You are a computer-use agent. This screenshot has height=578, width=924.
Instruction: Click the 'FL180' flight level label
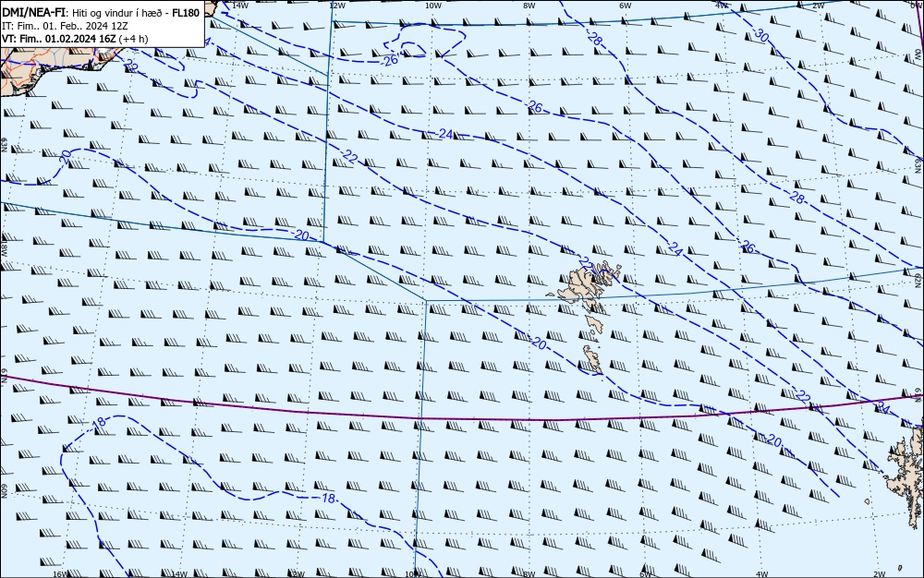tap(186, 13)
